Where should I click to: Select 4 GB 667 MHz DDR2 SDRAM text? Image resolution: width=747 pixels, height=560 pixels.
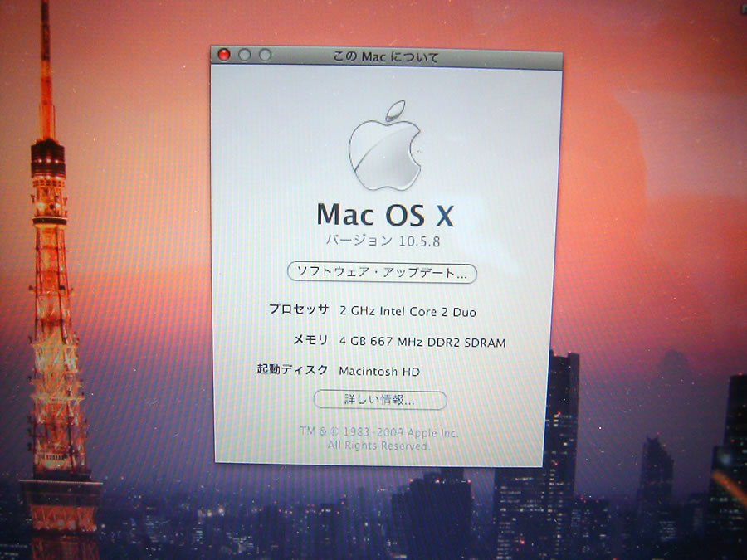tap(422, 342)
